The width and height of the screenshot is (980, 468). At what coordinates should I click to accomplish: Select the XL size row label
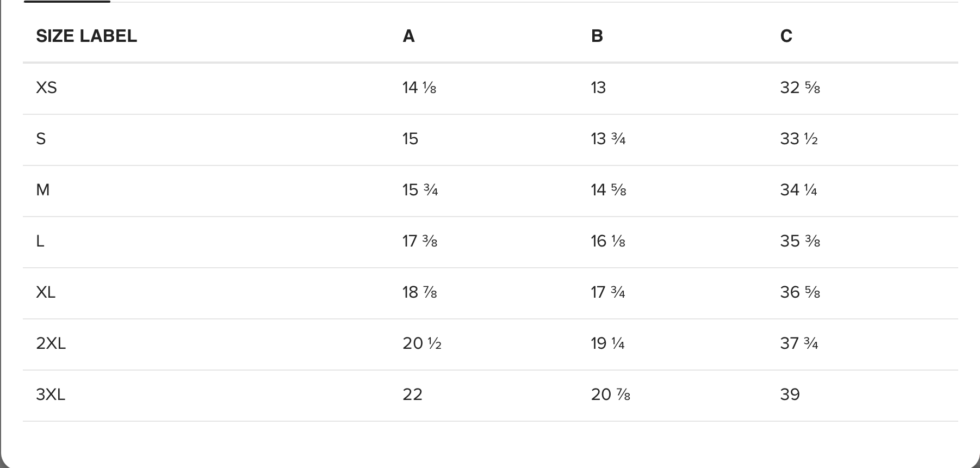pos(46,292)
